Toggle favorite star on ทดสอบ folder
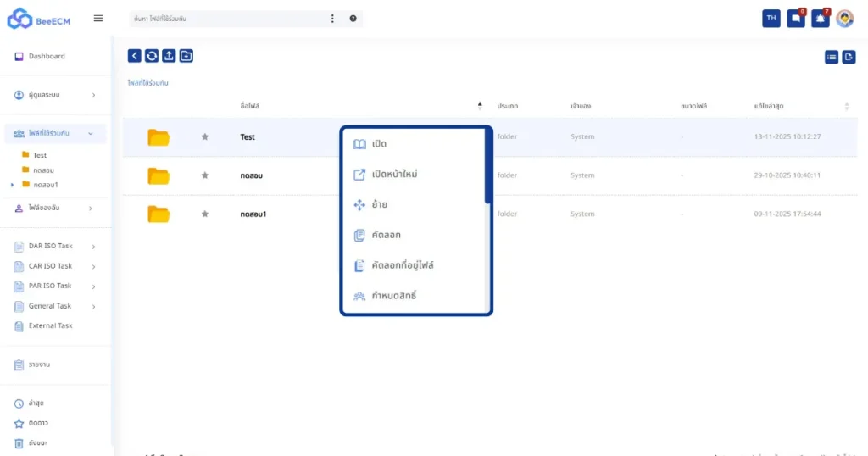 click(x=204, y=175)
